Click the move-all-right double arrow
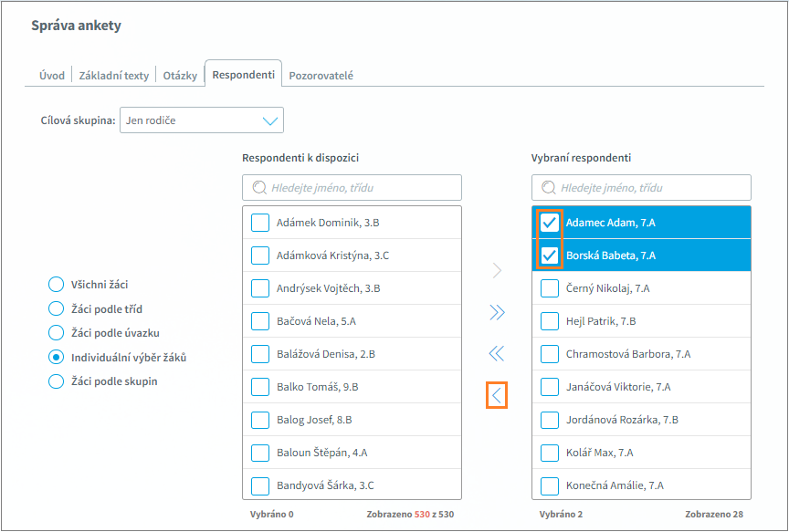The width and height of the screenshot is (789, 532). click(x=497, y=312)
